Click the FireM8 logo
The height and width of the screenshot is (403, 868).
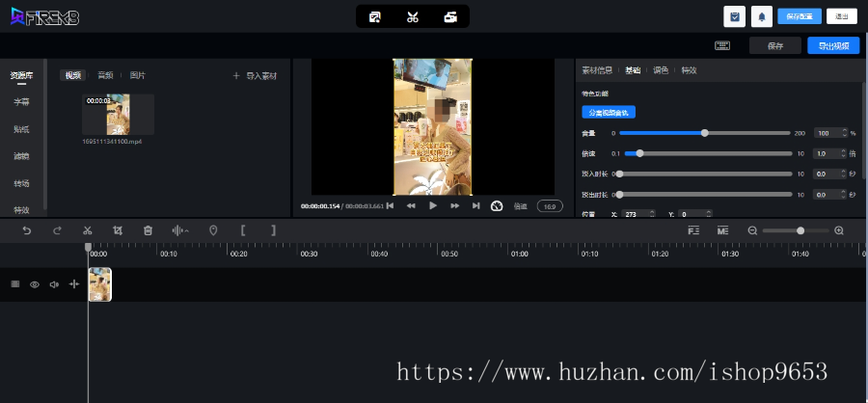(44, 17)
